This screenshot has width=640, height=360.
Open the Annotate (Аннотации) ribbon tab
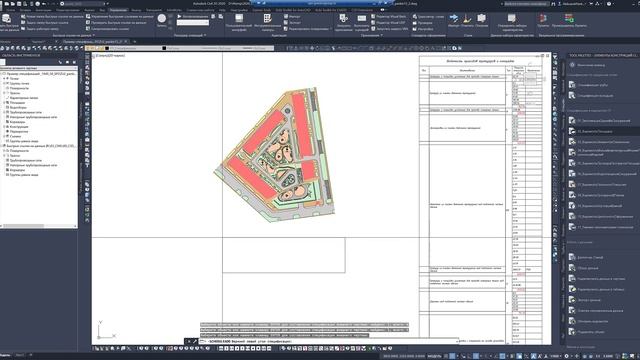tap(44, 10)
